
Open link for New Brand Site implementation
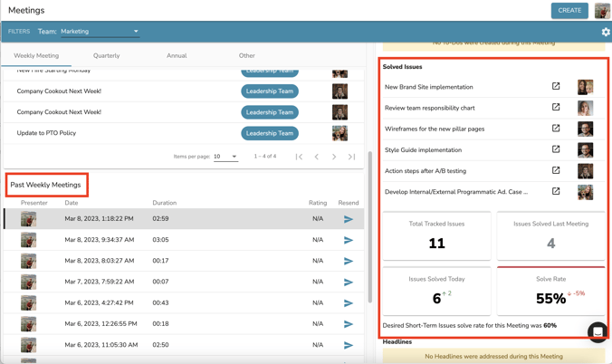[x=556, y=86]
